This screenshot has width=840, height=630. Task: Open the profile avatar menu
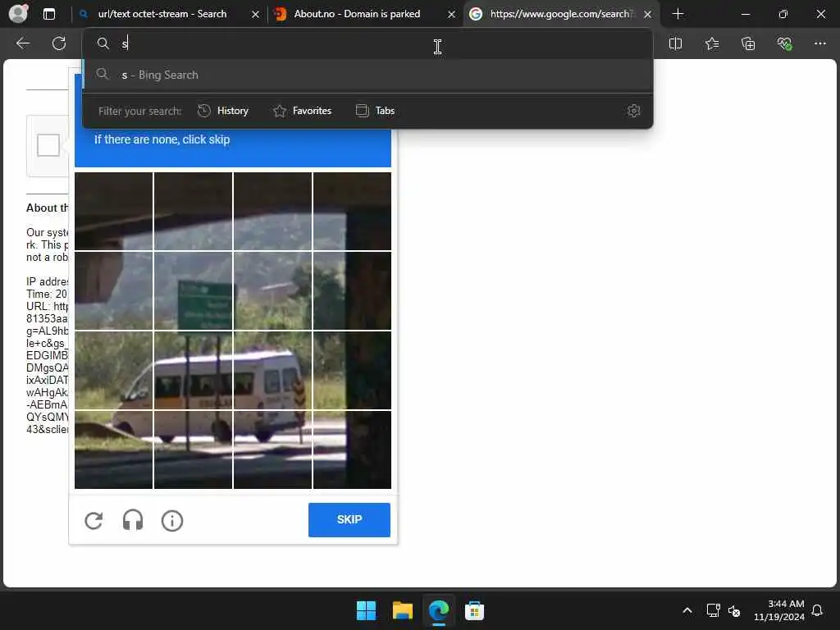18,13
